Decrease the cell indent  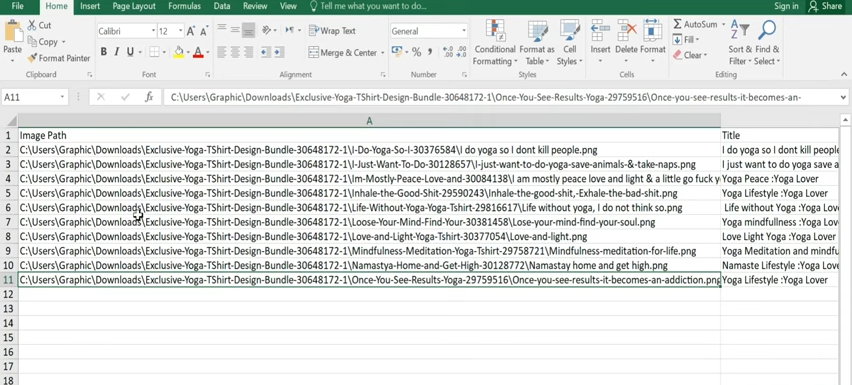[266, 52]
